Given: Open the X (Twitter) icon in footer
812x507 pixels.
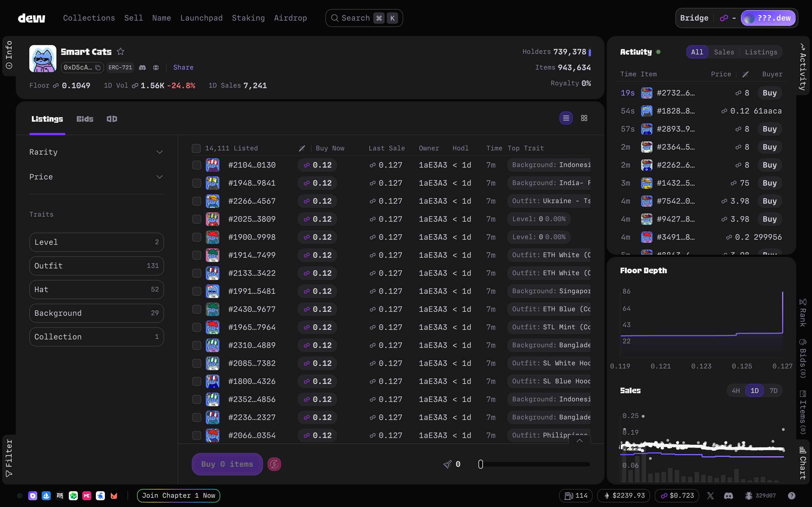Looking at the screenshot, I should (710, 496).
